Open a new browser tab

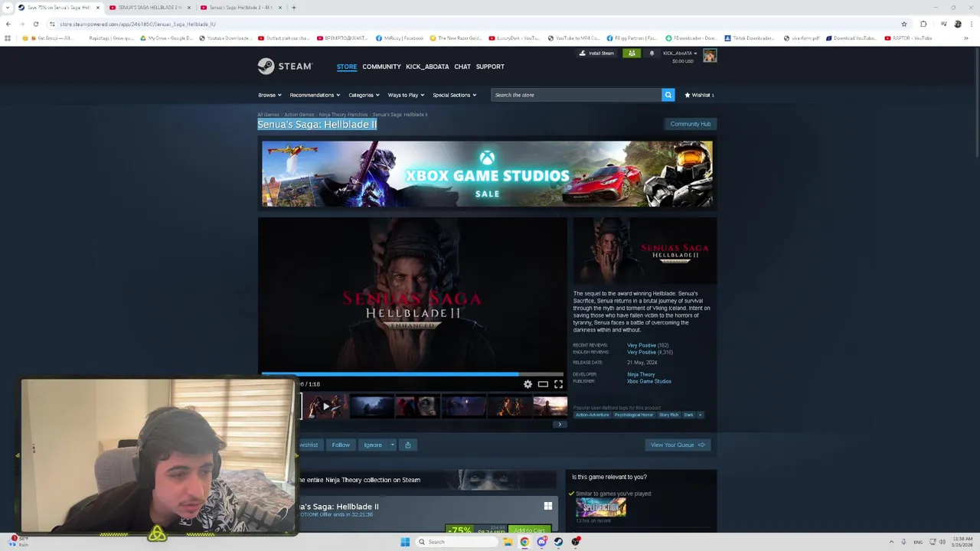pos(294,8)
